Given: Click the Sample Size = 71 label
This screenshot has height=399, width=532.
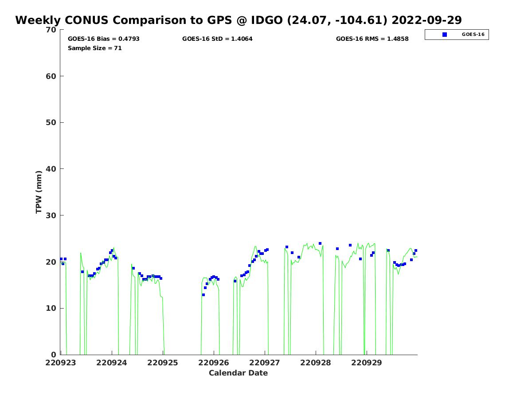Looking at the screenshot, I should (94, 48).
